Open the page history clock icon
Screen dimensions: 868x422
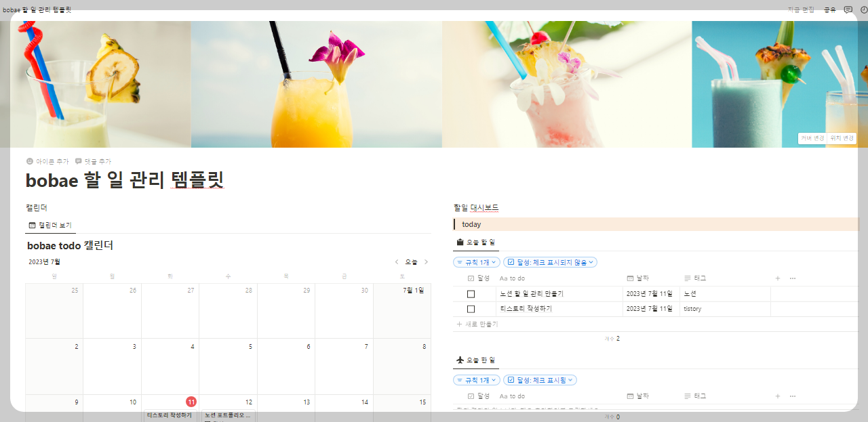point(864,9)
